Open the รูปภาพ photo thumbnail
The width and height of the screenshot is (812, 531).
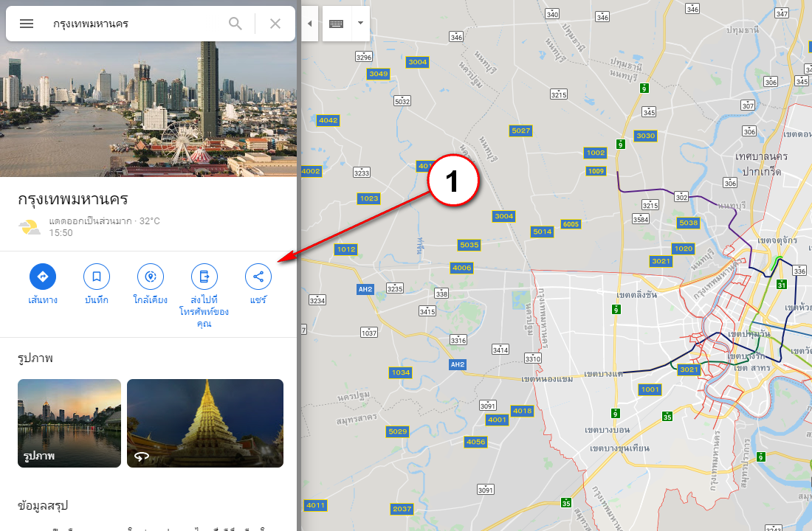click(69, 423)
